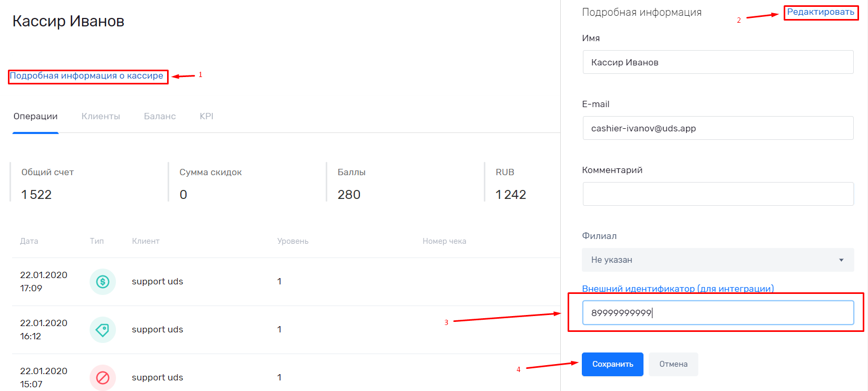Click the Общий счет value 1 522
Screen dimensions: 868x391
(36, 195)
